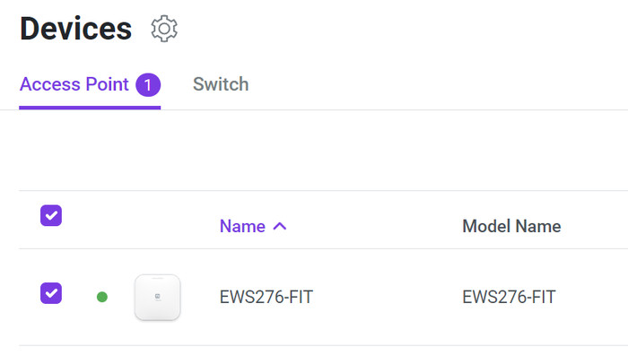Image resolution: width=628 pixels, height=364 pixels.
Task: Sort by the Name column header
Action: 242,226
